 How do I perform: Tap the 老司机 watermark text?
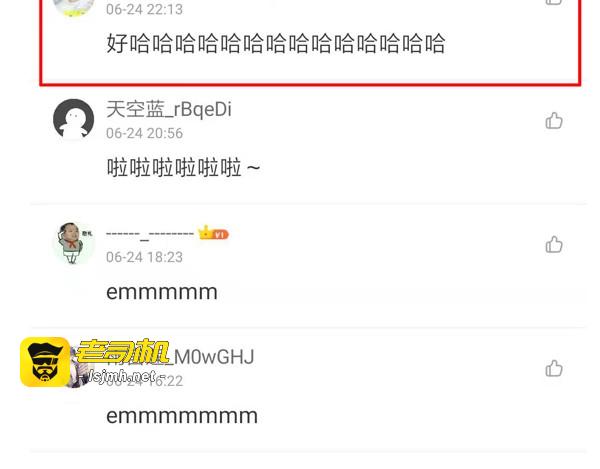pos(122,350)
